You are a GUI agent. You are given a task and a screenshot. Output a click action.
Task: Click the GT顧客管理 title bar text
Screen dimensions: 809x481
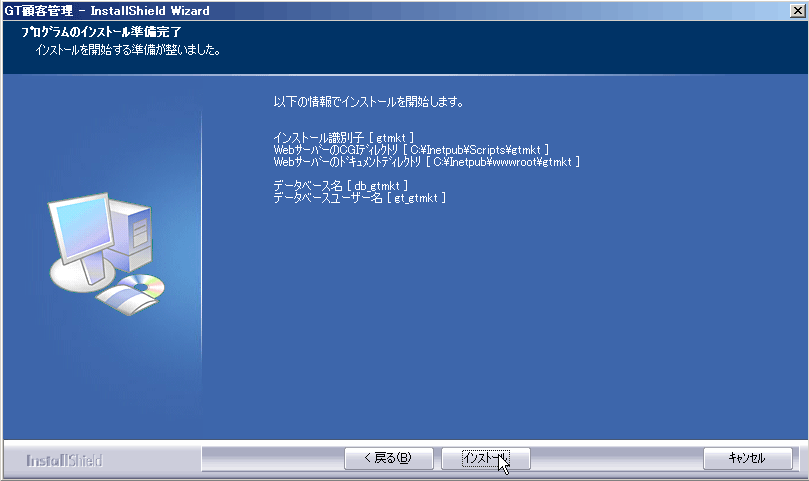[x=39, y=10]
